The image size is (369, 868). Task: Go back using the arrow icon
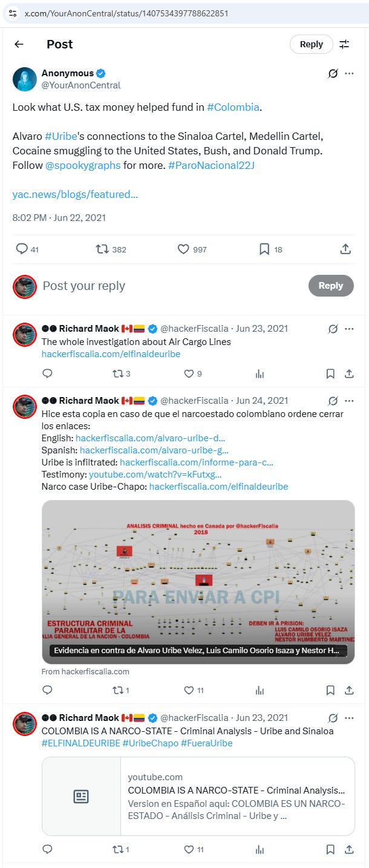pyautogui.click(x=19, y=44)
